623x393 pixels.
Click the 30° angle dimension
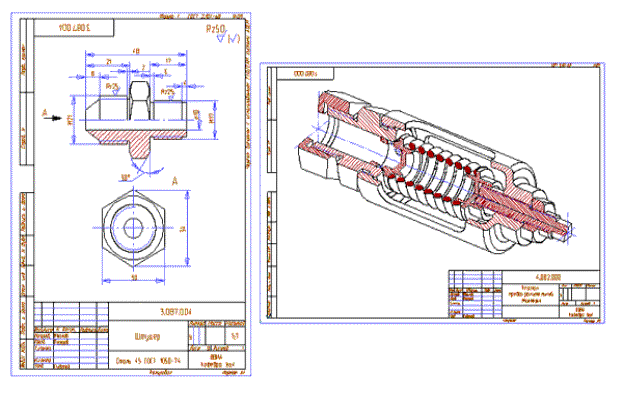tap(126, 178)
